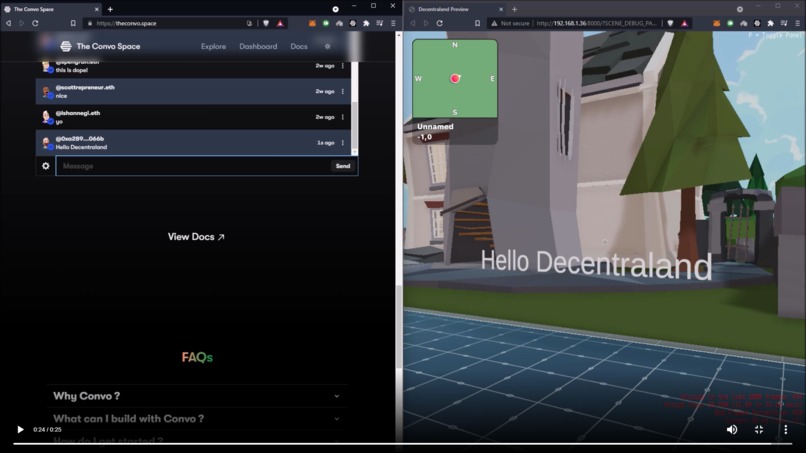Open Extensions puzzle icon in Decentraland window
Viewport: 806px width, 453px height.
pyautogui.click(x=771, y=23)
